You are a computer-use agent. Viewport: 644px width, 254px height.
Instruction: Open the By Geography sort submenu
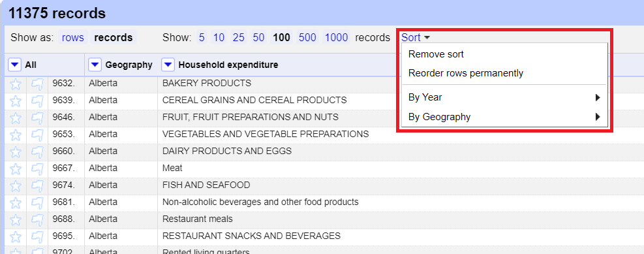(504, 117)
